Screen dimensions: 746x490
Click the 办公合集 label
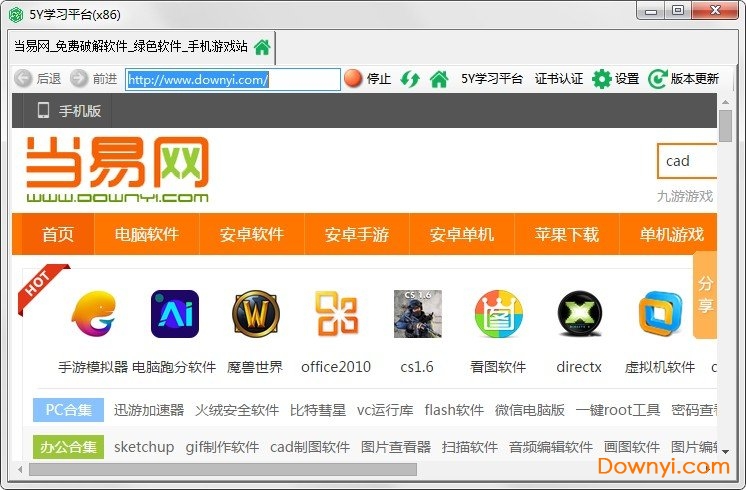69,447
